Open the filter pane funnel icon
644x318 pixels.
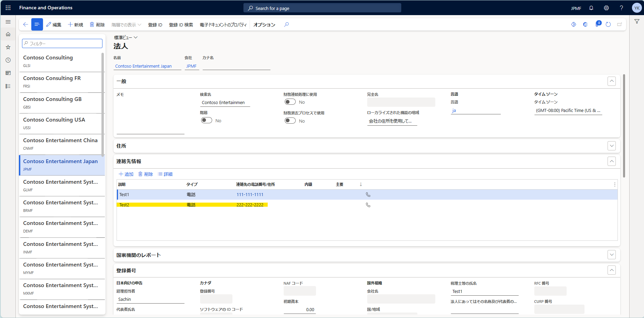(637, 22)
